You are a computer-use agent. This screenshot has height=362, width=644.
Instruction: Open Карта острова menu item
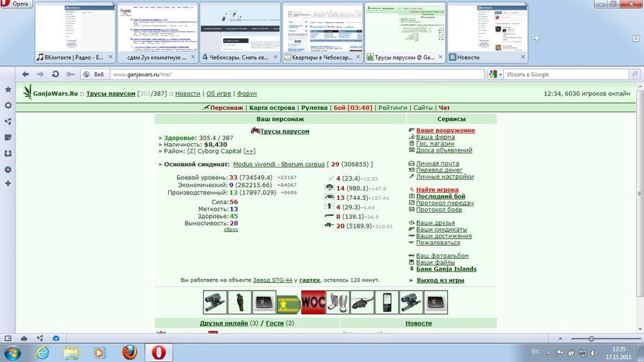[272, 107]
